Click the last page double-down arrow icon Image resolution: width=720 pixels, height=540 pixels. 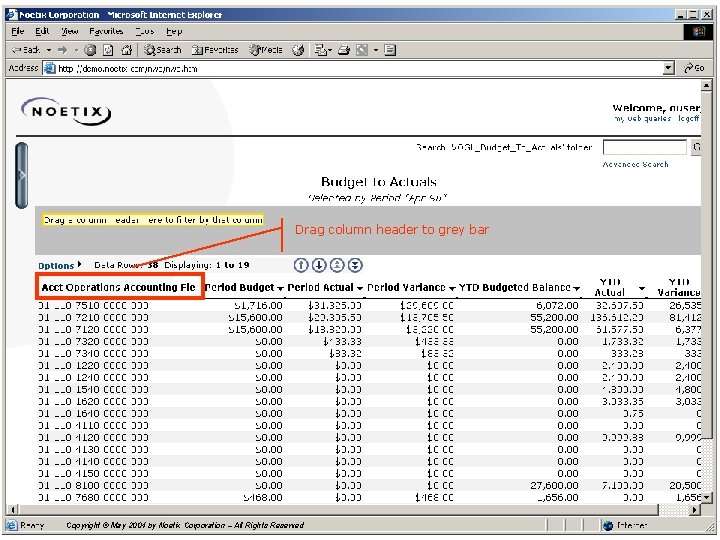(356, 265)
